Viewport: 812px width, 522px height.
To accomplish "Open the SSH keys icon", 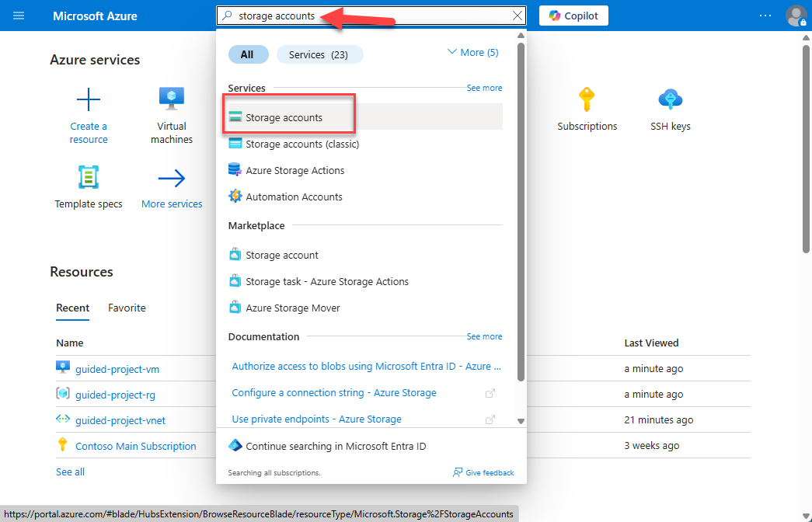I will [x=670, y=99].
